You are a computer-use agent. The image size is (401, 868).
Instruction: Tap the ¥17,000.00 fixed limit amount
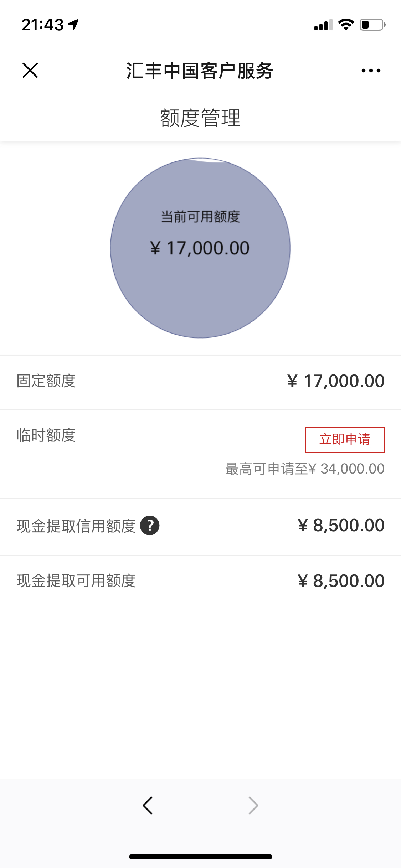336,381
